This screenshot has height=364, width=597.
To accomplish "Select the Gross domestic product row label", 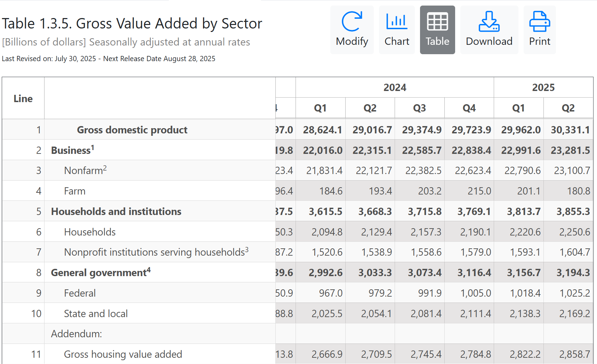I will click(132, 130).
